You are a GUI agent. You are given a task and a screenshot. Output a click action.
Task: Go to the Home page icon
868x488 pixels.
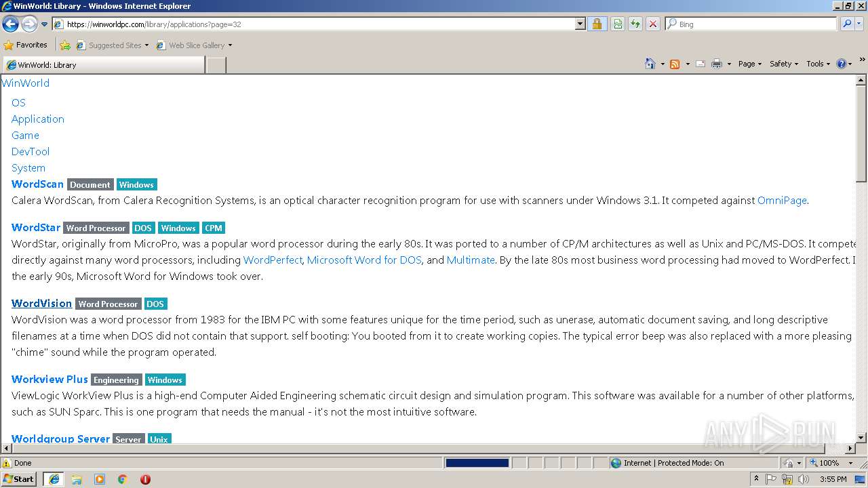coord(650,64)
